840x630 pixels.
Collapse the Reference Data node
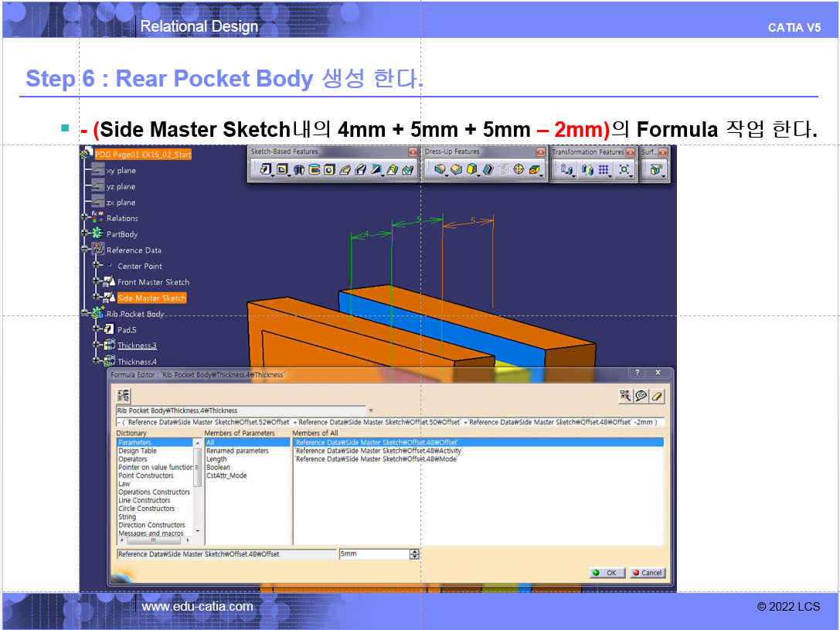(85, 250)
